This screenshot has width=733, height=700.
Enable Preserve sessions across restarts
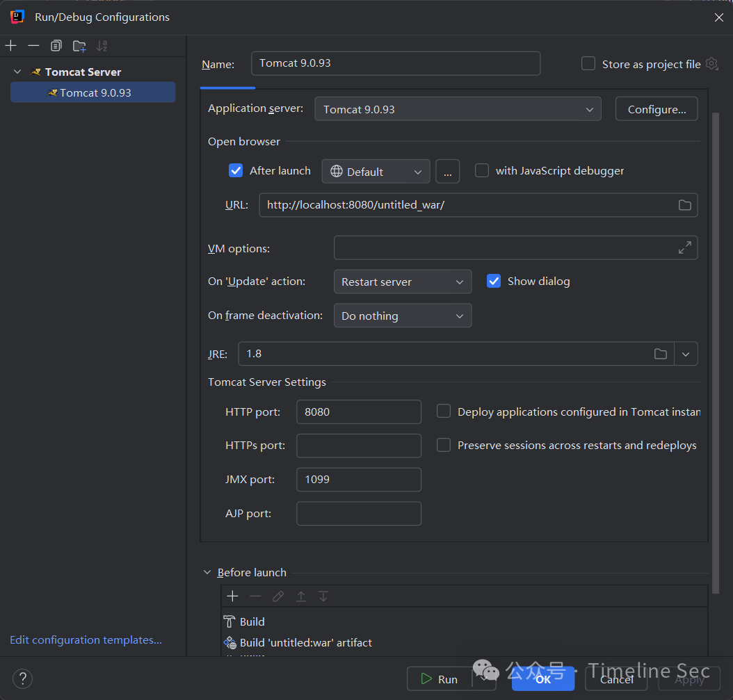pos(444,445)
